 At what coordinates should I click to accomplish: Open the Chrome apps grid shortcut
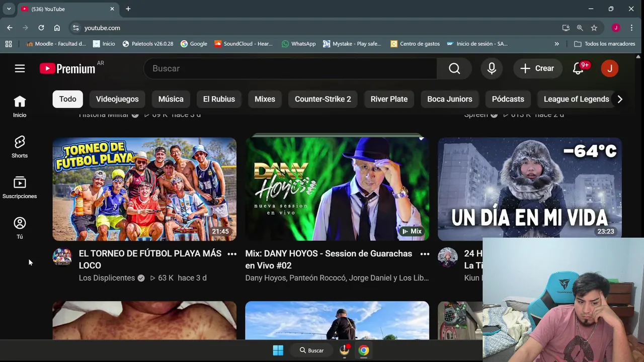pyautogui.click(x=9, y=44)
